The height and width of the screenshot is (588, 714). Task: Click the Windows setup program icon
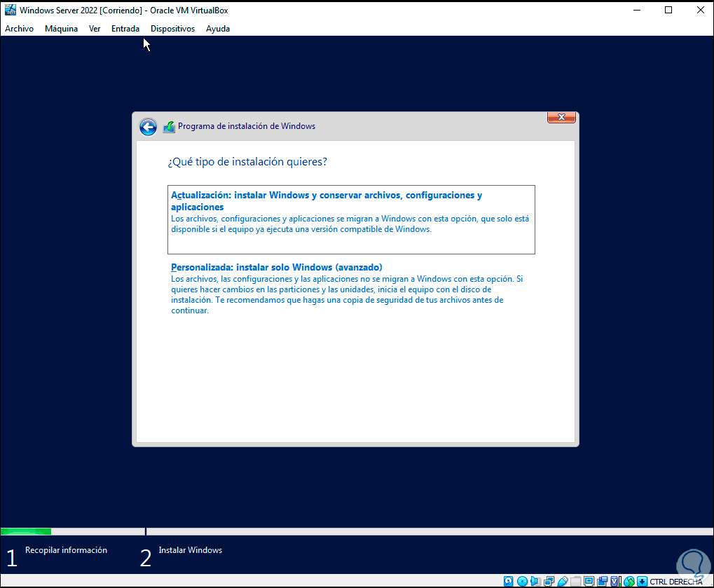tap(169, 127)
